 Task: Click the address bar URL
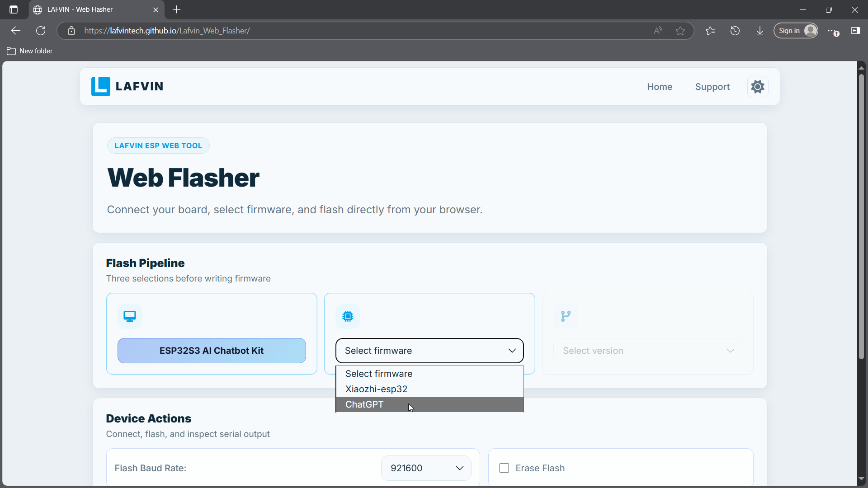tap(167, 31)
